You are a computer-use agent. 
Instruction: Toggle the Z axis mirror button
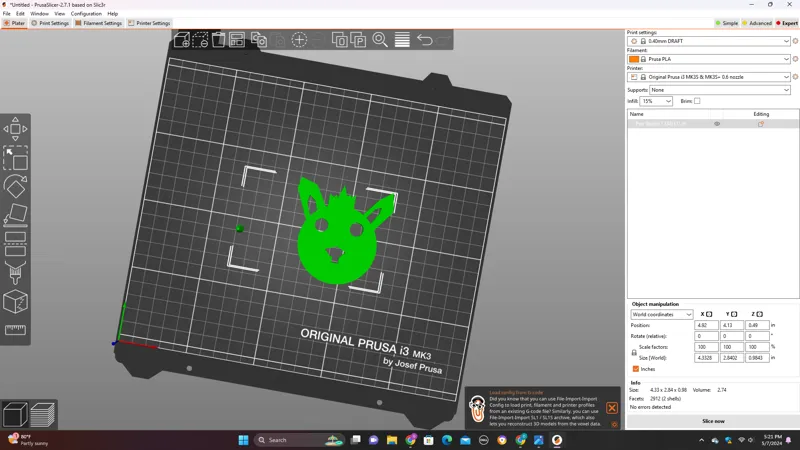pyautogui.click(x=759, y=314)
